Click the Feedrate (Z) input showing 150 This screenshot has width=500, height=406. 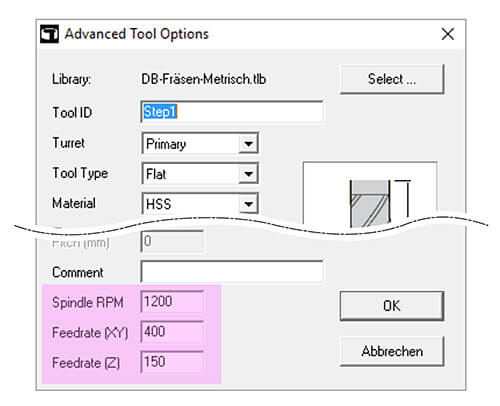pos(172,362)
